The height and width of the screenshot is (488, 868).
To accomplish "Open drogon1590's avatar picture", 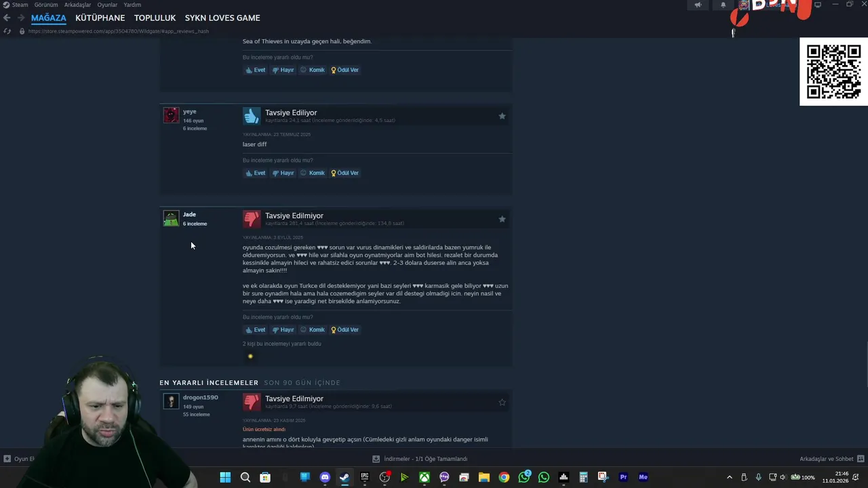I will click(x=171, y=401).
